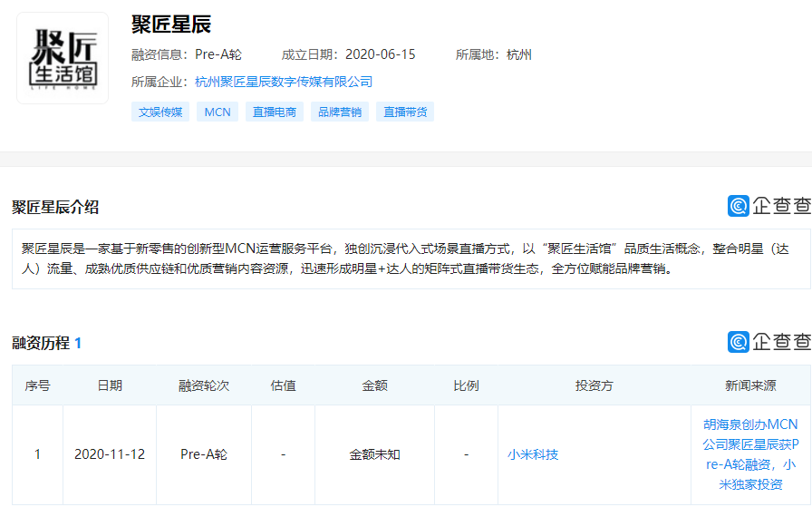Open the 胡海泉创办MCN公司 news source link
This screenshot has height=507, width=812.
point(751,454)
